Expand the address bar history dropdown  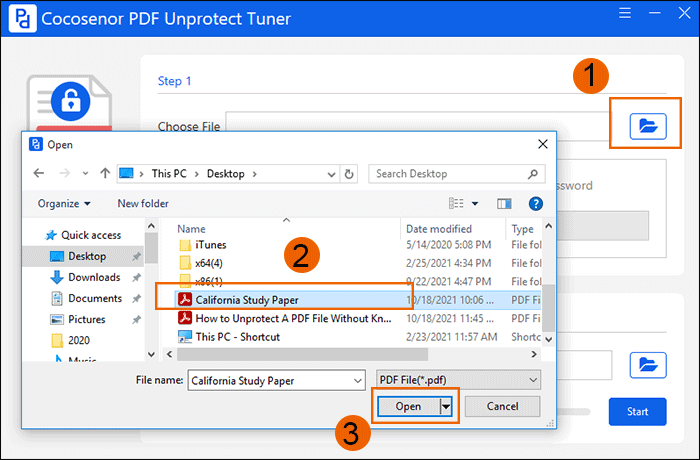(x=331, y=174)
